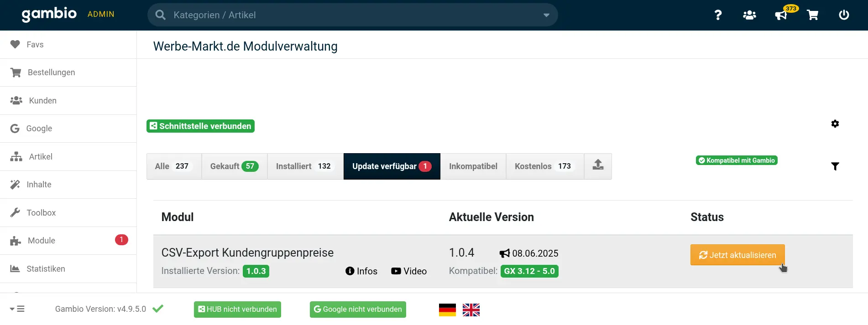Click the gambio logo
Image resolution: width=868 pixels, height=325 pixels.
pos(49,14)
